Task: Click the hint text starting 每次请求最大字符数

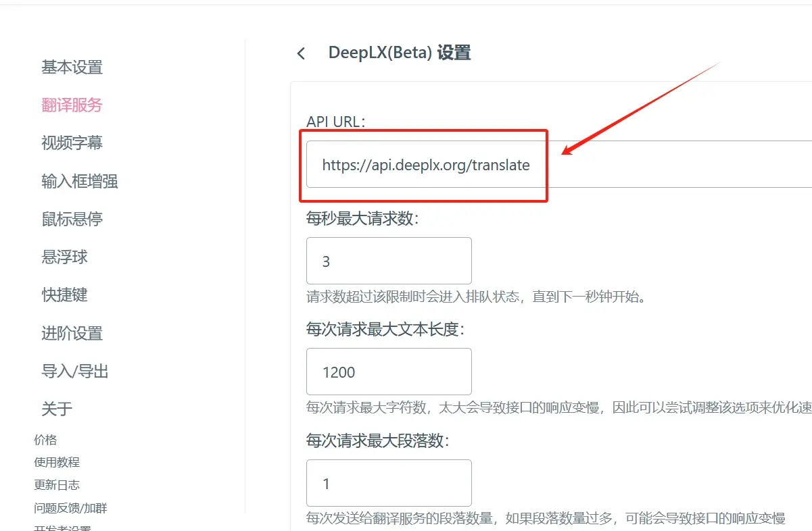Action: click(559, 407)
